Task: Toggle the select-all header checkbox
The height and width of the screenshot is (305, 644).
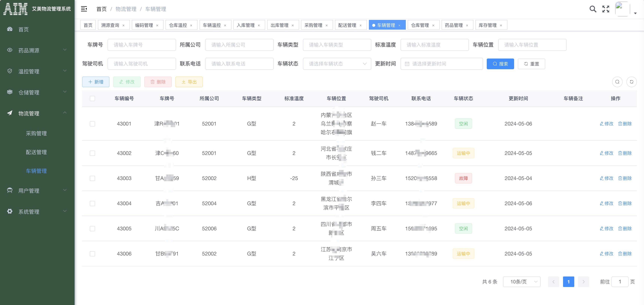Action: (x=93, y=98)
